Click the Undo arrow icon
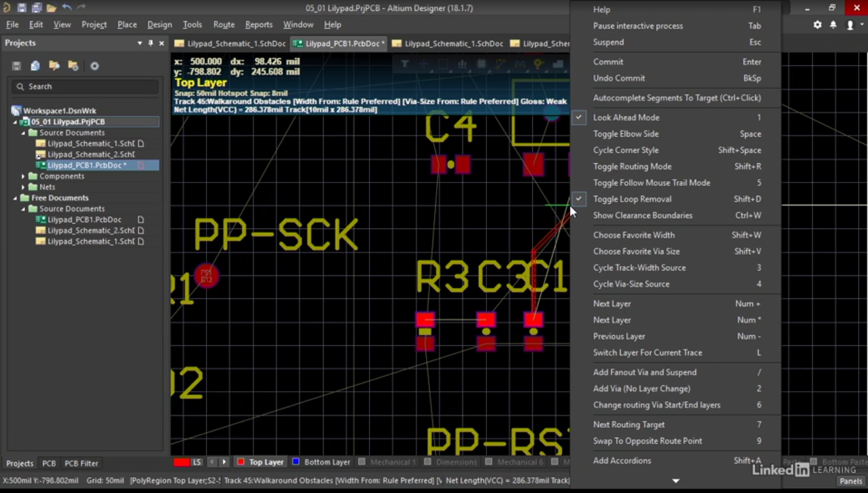Viewport: 868px width, 493px height. (x=66, y=8)
